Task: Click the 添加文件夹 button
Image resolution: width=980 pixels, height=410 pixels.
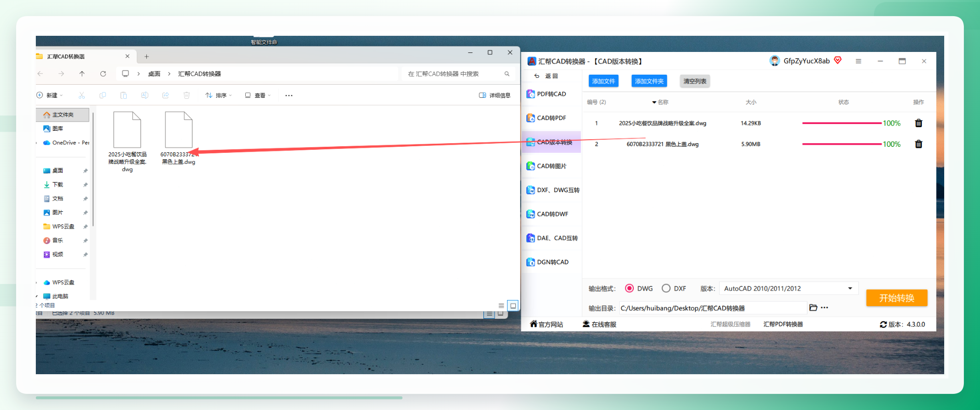Action: pyautogui.click(x=649, y=81)
